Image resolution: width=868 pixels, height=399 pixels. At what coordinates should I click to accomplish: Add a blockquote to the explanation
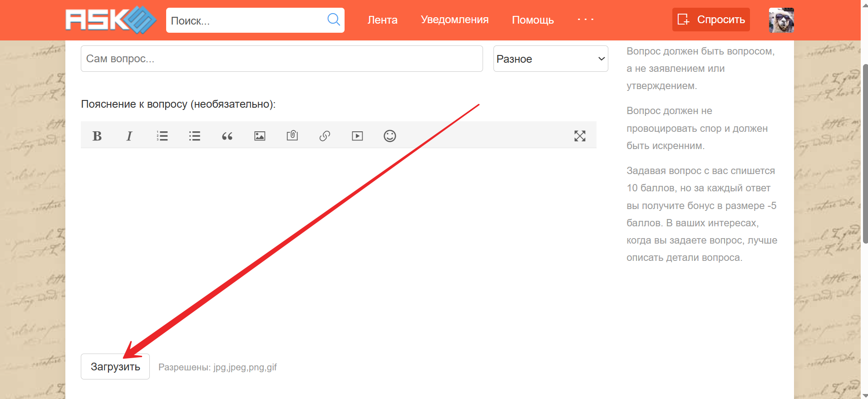227,136
